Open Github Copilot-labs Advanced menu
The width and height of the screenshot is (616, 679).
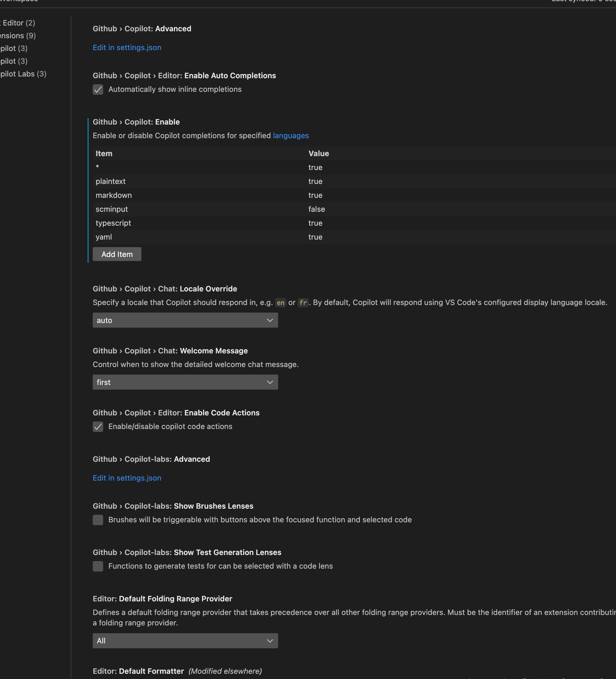(x=127, y=477)
